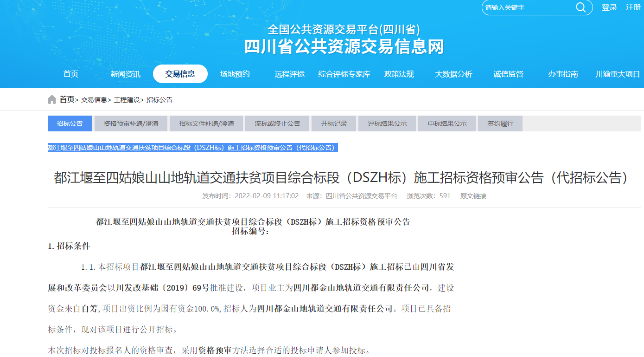Open the 登录 login link
The image size is (644, 357).
(609, 7)
